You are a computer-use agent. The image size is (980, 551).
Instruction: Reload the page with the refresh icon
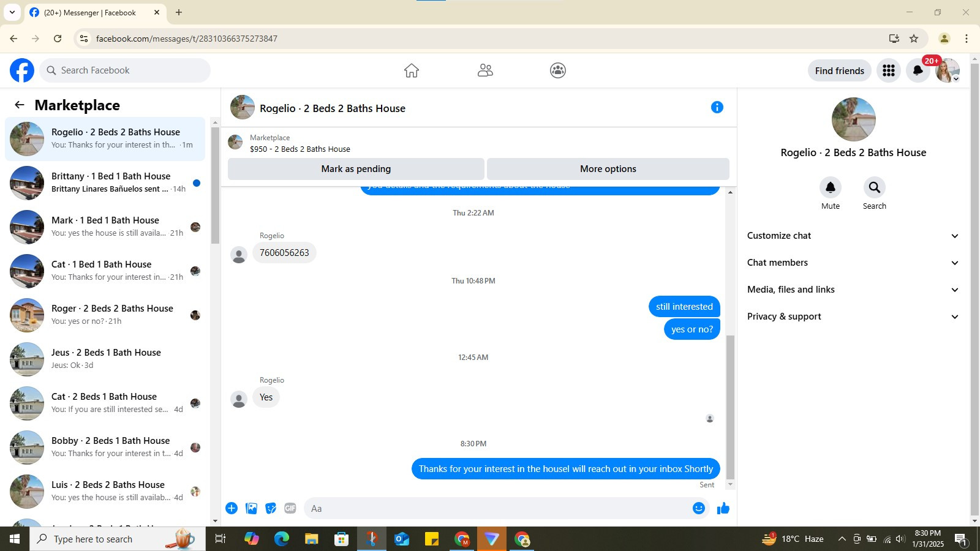click(58, 39)
